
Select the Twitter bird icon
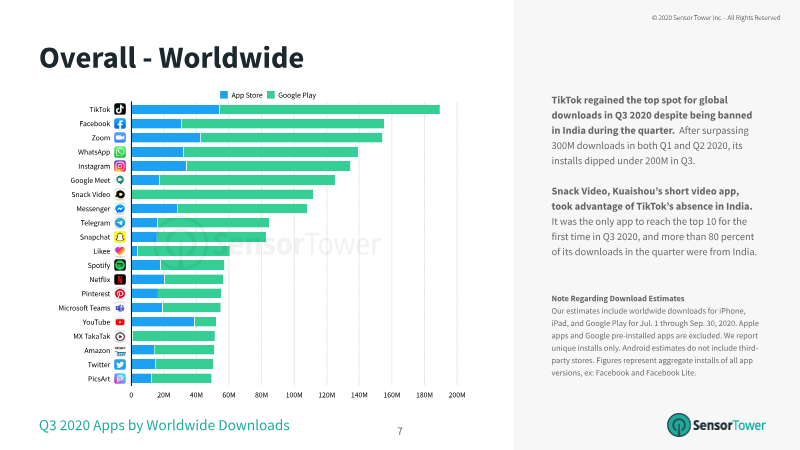point(120,364)
